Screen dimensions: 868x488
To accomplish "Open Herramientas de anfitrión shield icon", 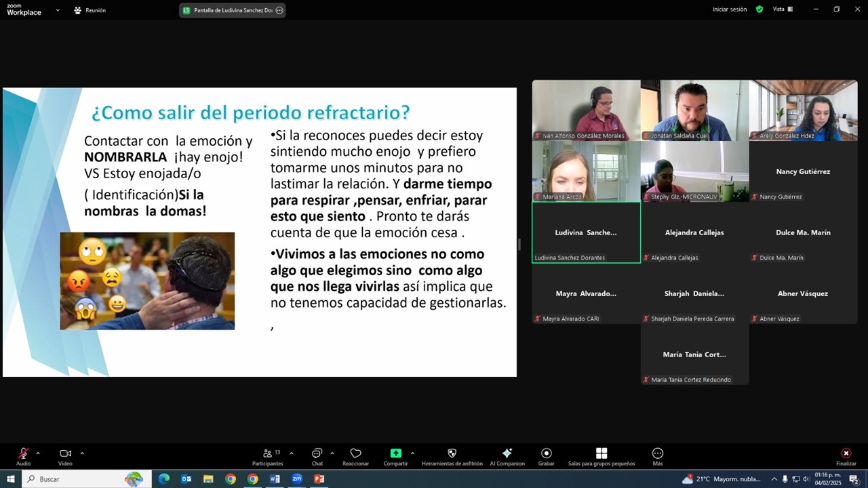I will pyautogui.click(x=452, y=453).
